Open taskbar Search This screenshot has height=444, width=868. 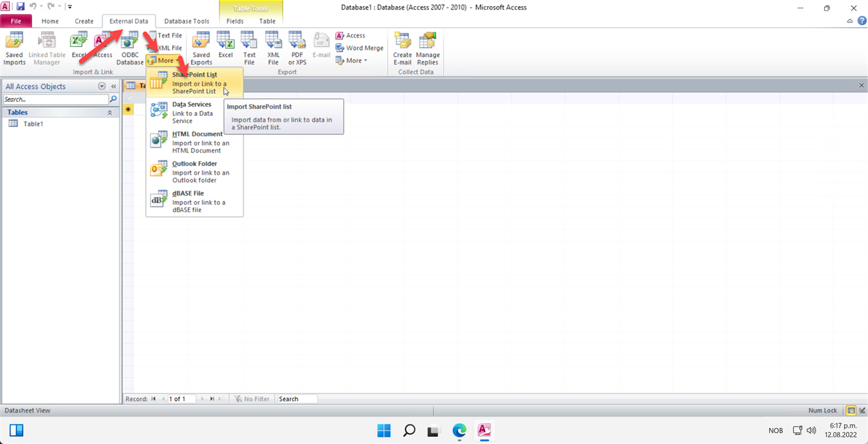409,431
